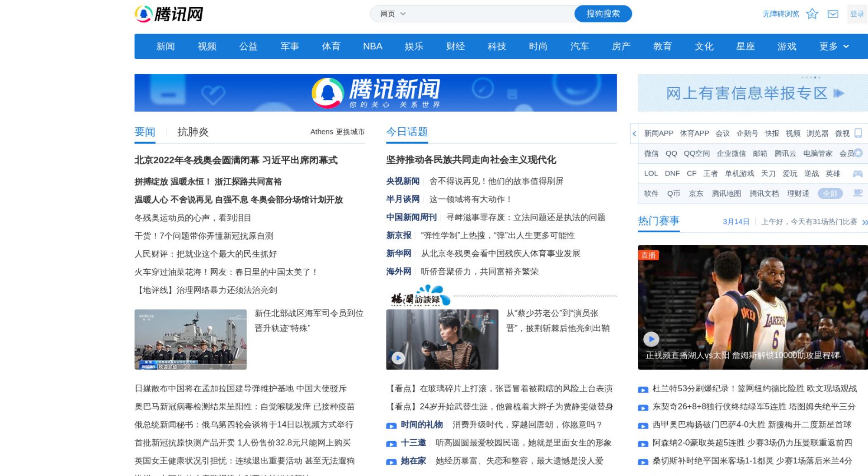Click video icon beside 西甲奥巴梅扬 headline

click(643, 426)
